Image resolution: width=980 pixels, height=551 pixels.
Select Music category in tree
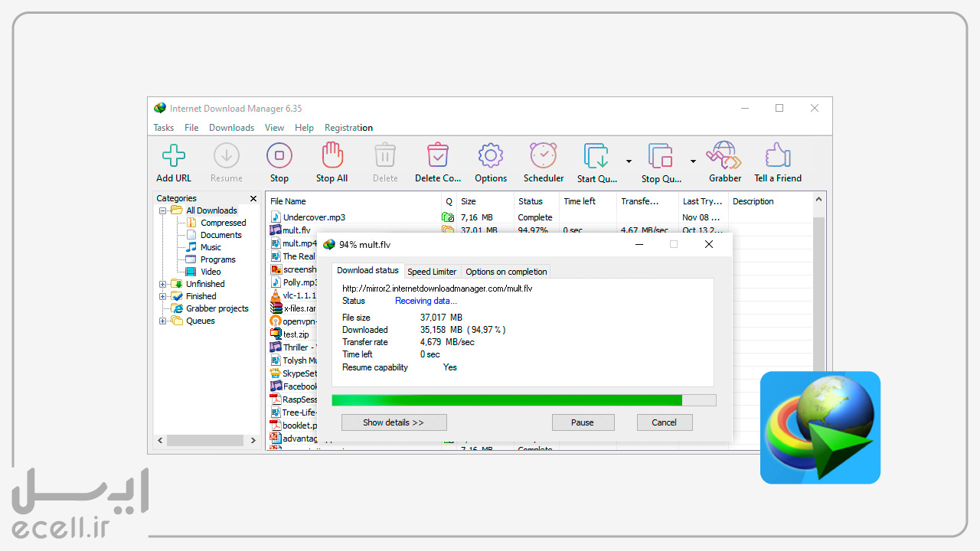tap(211, 247)
